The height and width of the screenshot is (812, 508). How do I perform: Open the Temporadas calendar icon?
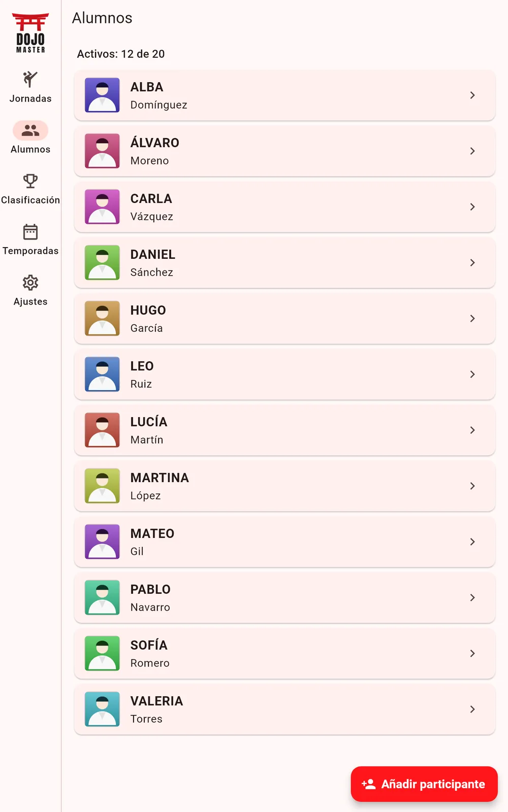(30, 232)
